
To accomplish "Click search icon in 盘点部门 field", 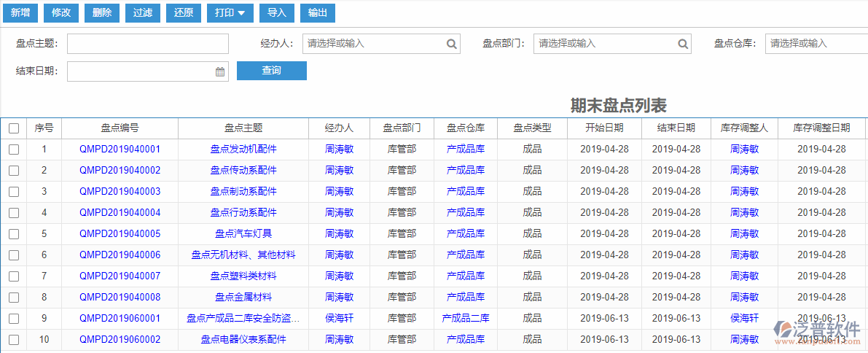I will click(683, 44).
